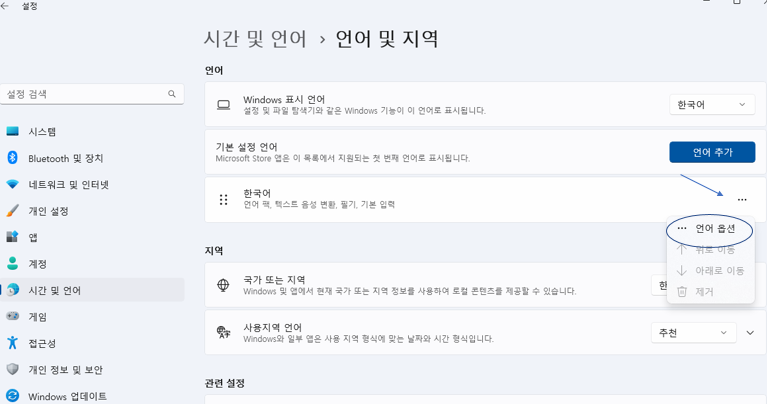This screenshot has width=767, height=404.
Task: Click the Bluetooth icon in sidebar
Action: click(13, 158)
